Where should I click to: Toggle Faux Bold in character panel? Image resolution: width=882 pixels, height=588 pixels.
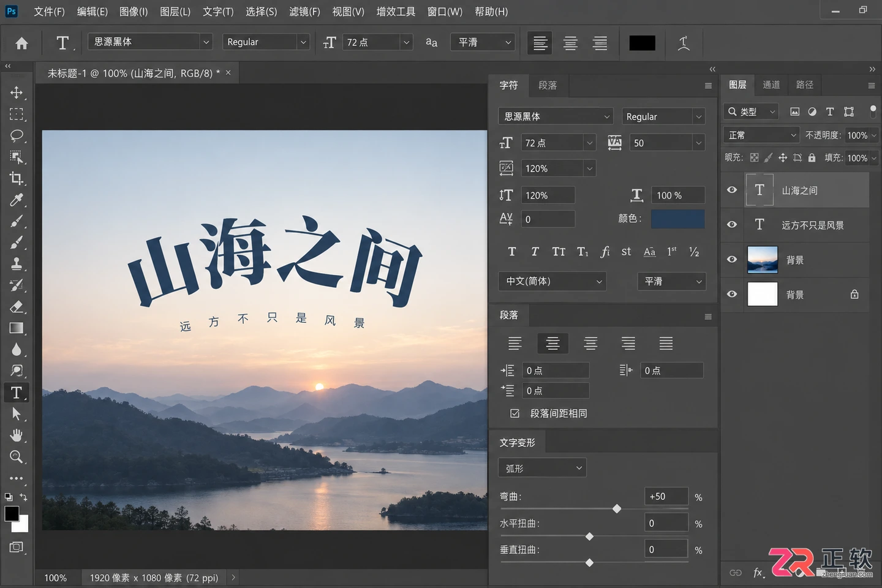(512, 252)
